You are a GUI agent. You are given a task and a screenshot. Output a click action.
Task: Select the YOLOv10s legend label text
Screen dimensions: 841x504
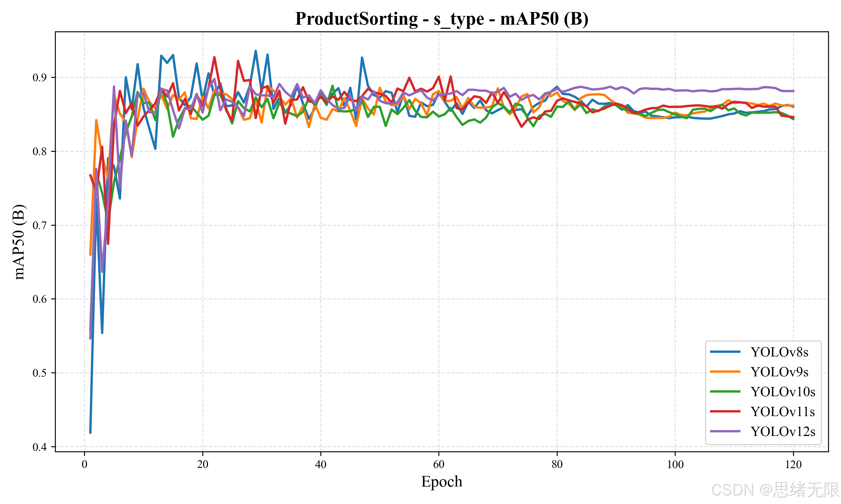coord(782,392)
